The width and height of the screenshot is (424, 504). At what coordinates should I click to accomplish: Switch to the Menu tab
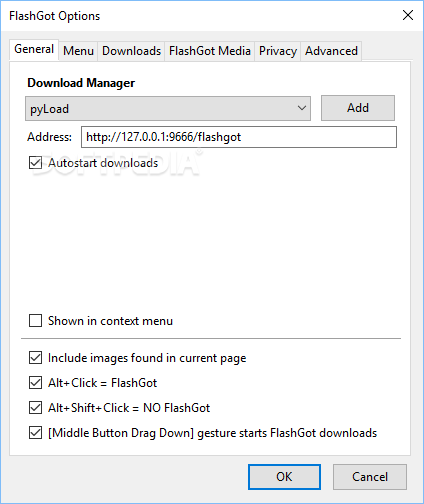78,51
